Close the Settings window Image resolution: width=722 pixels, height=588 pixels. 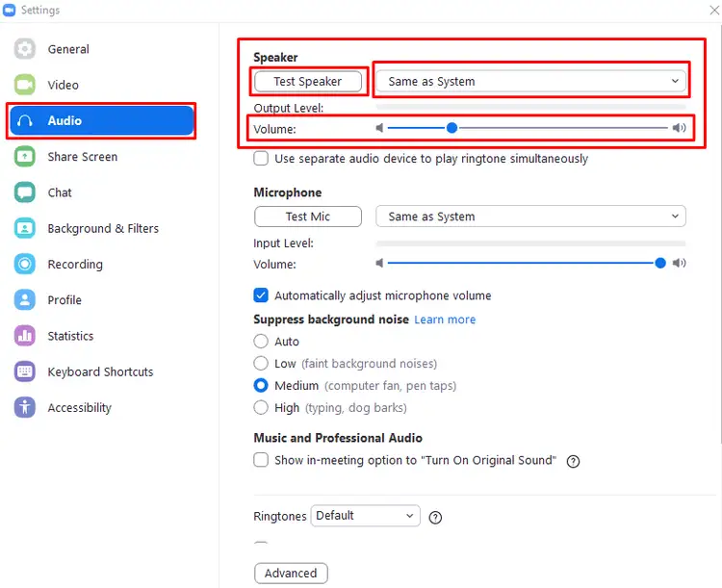tap(714, 11)
